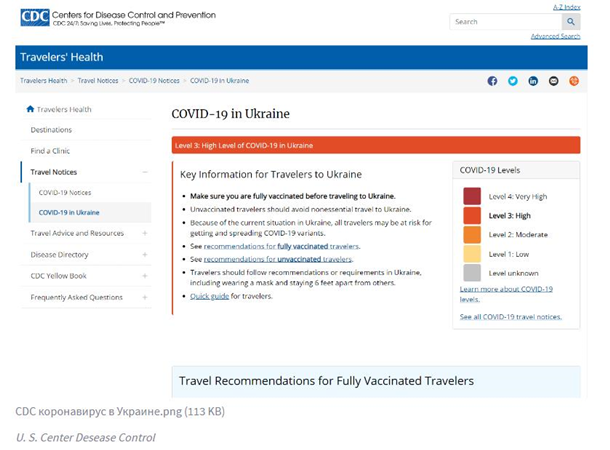
Task: Expand the CDC Yellow Book section
Action: pos(145,276)
